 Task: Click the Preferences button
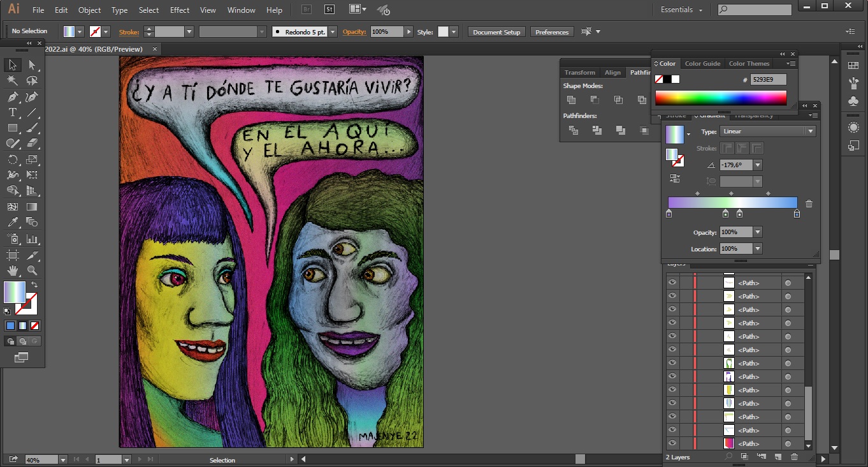[x=552, y=32]
